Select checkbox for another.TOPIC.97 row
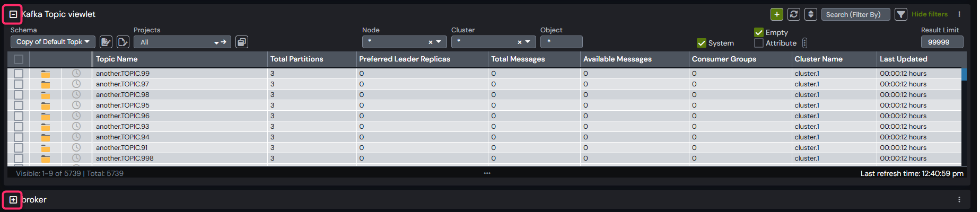 (19, 84)
